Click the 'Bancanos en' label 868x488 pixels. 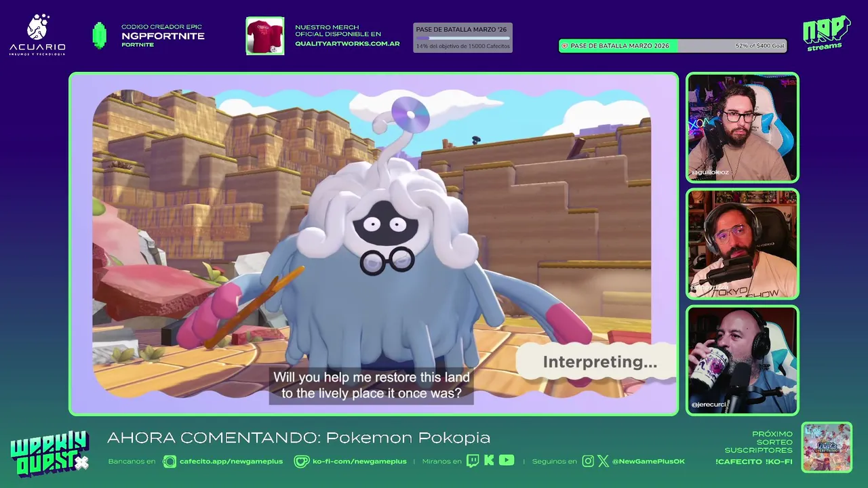coord(132,462)
